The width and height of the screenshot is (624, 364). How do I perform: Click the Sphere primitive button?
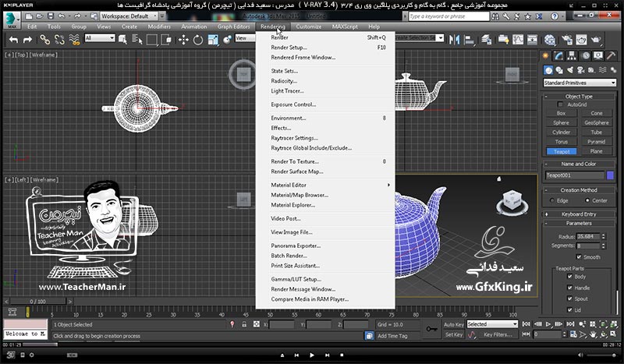(561, 123)
